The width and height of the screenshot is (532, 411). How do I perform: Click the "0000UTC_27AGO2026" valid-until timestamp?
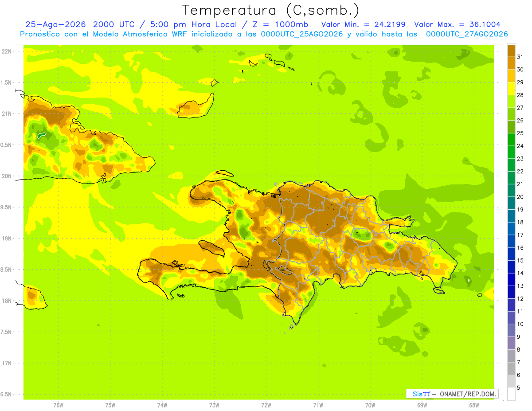pos(467,34)
